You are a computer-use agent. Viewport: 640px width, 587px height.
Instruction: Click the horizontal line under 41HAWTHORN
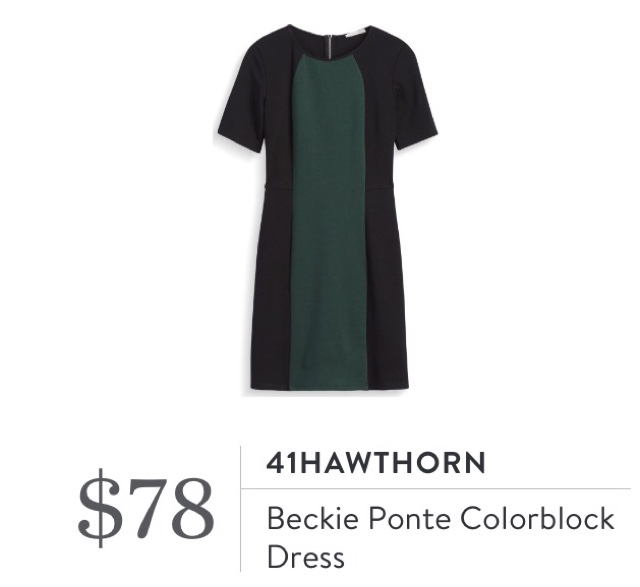[436, 488]
